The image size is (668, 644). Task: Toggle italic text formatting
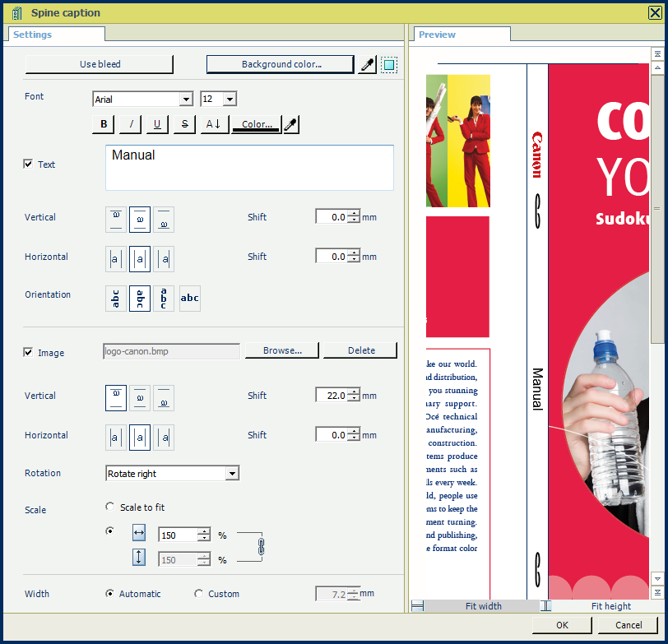click(x=131, y=124)
